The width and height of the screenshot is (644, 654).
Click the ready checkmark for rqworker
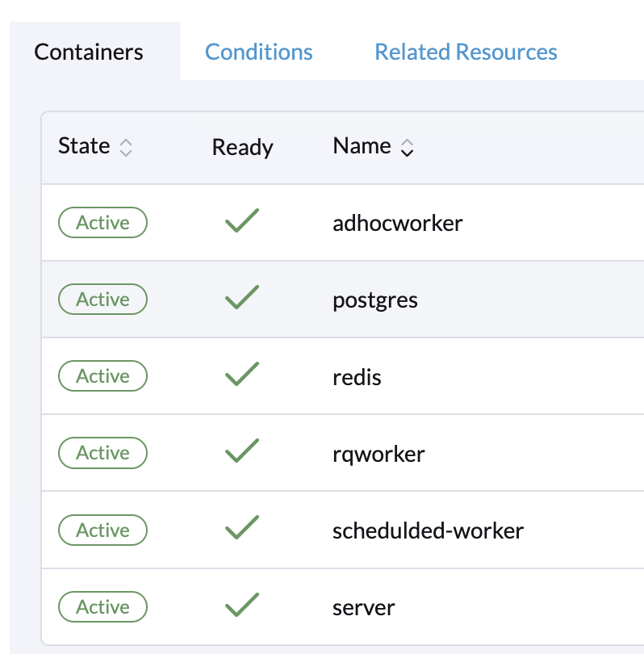[242, 451]
